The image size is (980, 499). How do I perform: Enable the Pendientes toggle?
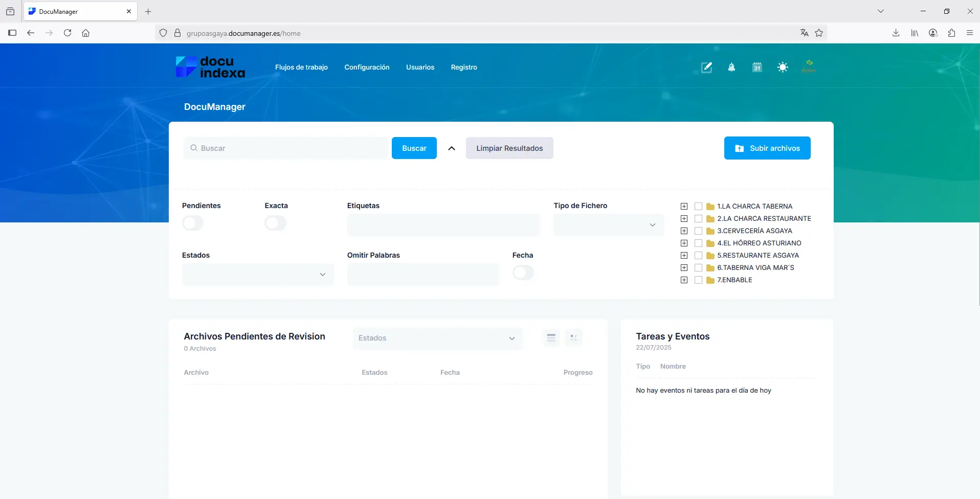pyautogui.click(x=193, y=223)
